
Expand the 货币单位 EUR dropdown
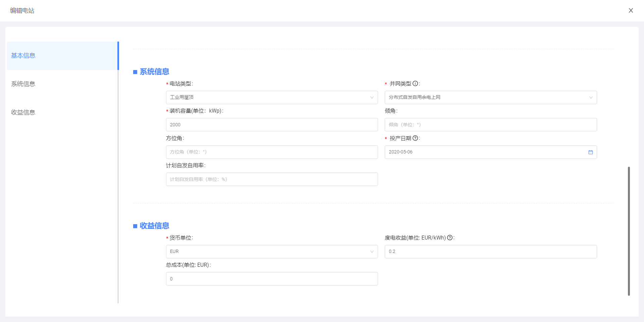[x=372, y=252]
